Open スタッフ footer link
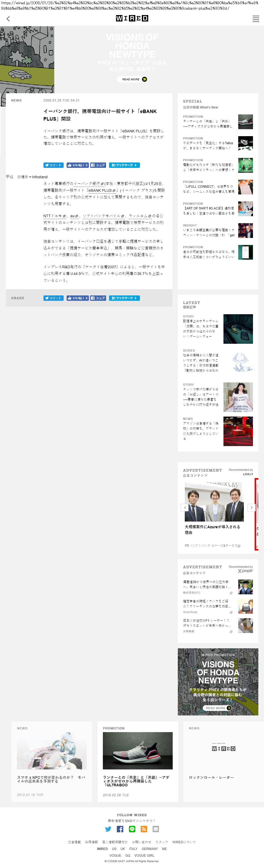 [162, 842]
